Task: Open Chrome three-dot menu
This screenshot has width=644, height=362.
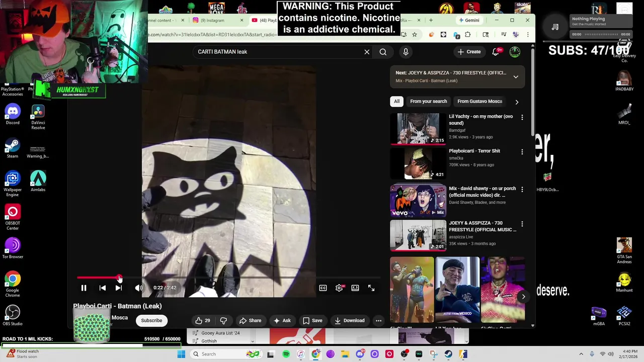Action: [x=527, y=35]
